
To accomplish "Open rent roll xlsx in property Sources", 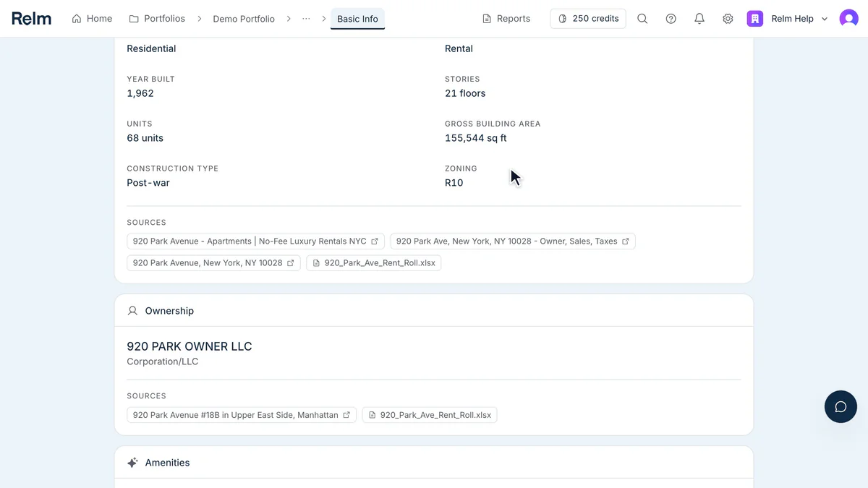I will [374, 263].
